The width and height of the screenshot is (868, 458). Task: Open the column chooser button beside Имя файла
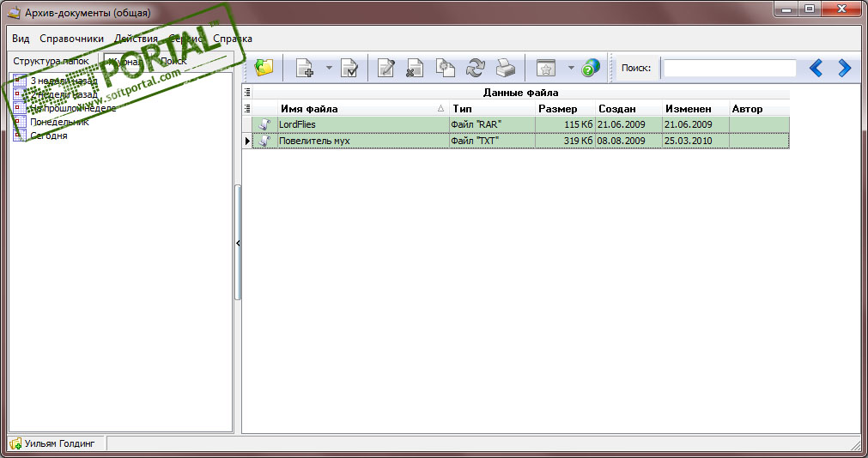click(247, 109)
